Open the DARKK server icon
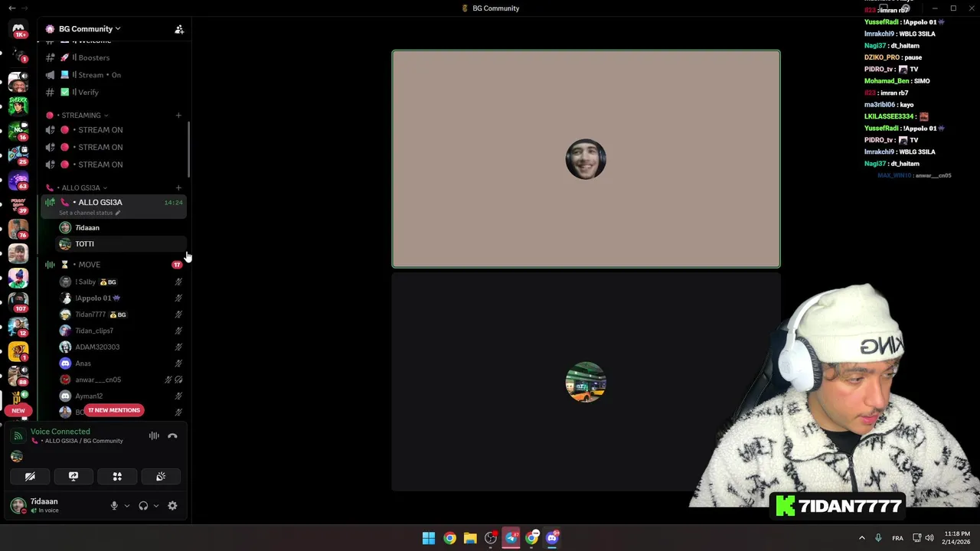 click(18, 105)
